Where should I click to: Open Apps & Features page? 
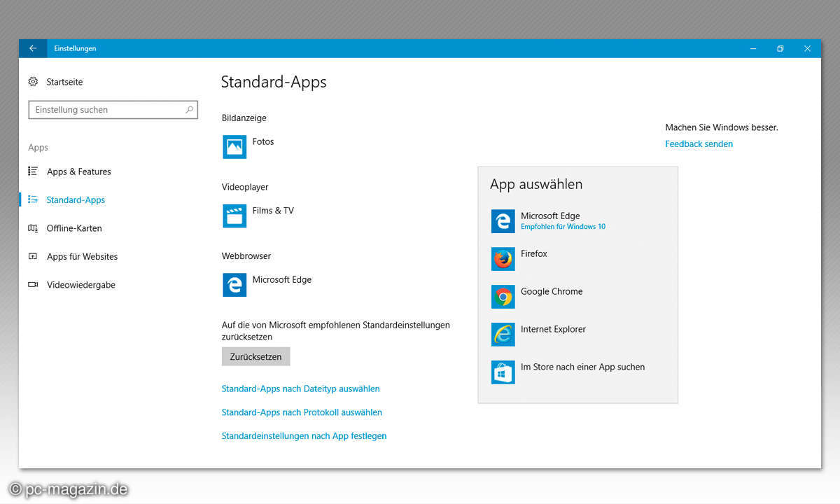click(79, 171)
